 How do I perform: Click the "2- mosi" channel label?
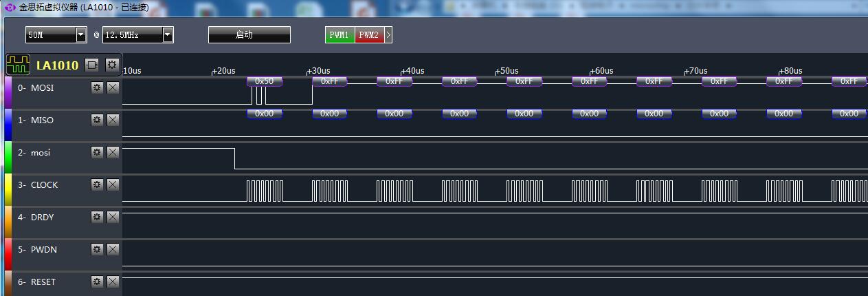point(34,153)
